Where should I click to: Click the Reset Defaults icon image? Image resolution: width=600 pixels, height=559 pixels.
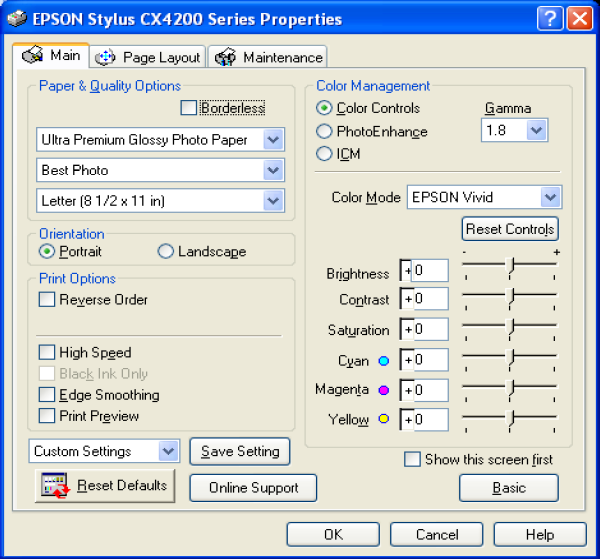click(x=55, y=485)
